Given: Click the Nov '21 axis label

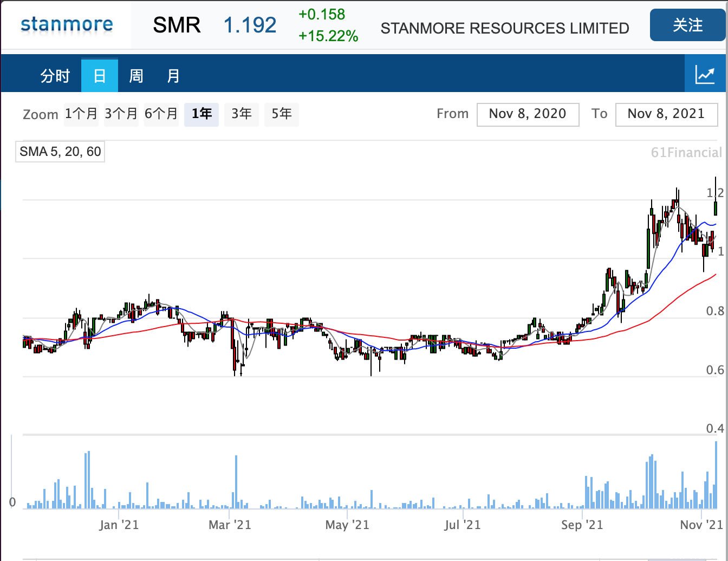Looking at the screenshot, I should (x=701, y=525).
